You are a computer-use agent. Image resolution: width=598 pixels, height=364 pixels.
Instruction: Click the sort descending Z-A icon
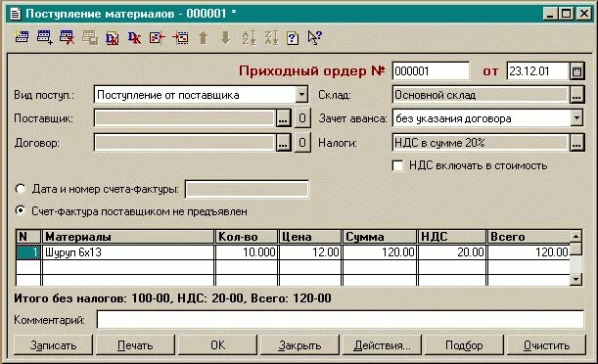[x=271, y=37]
